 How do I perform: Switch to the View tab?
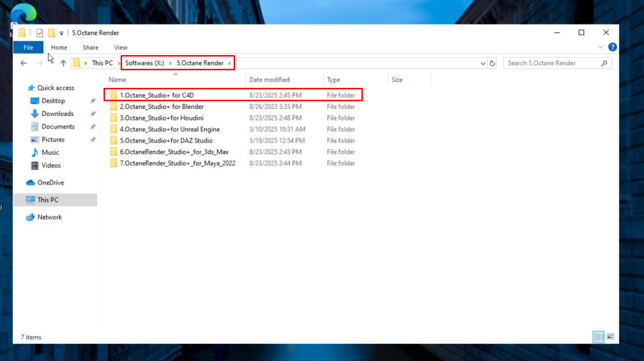(x=120, y=47)
